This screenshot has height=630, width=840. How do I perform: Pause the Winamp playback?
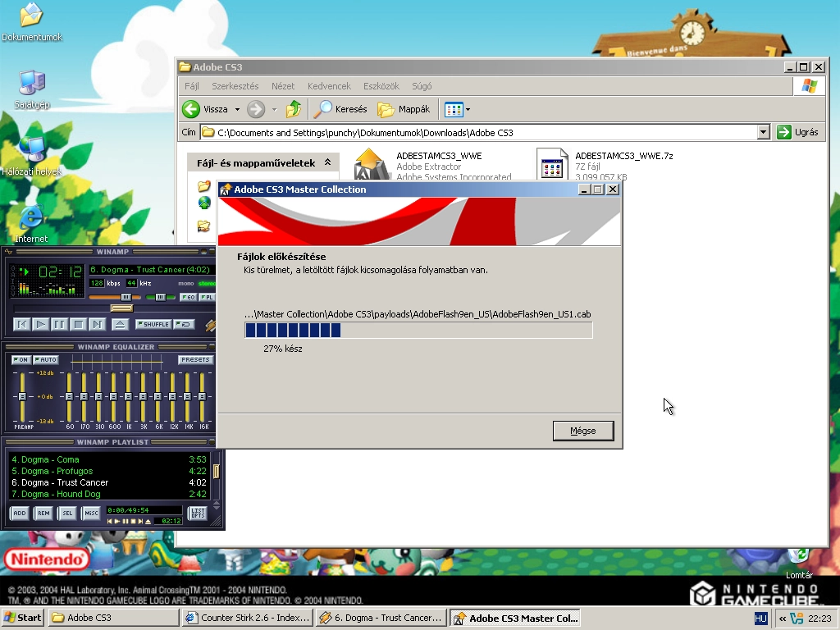point(59,324)
